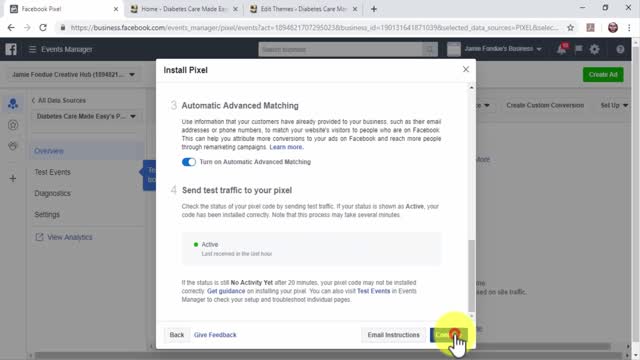Open Chrome three-dot menu
640x360 pixels.
(x=629, y=28)
